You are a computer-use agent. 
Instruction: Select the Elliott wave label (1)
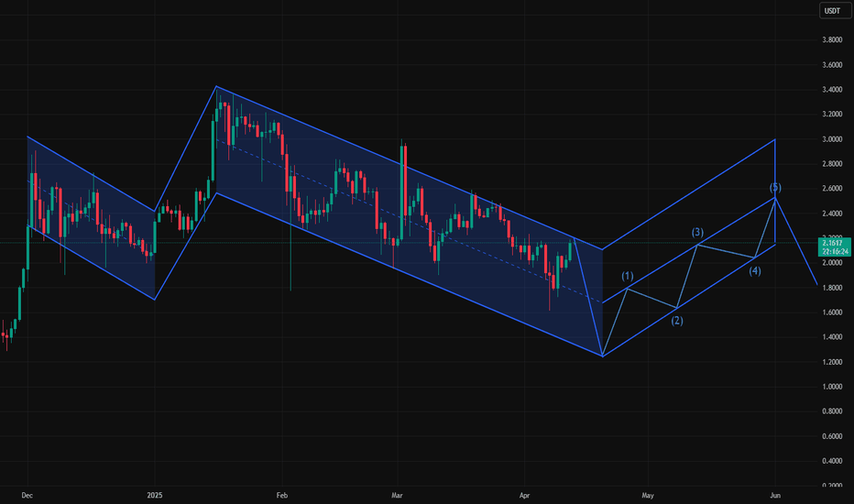point(628,276)
